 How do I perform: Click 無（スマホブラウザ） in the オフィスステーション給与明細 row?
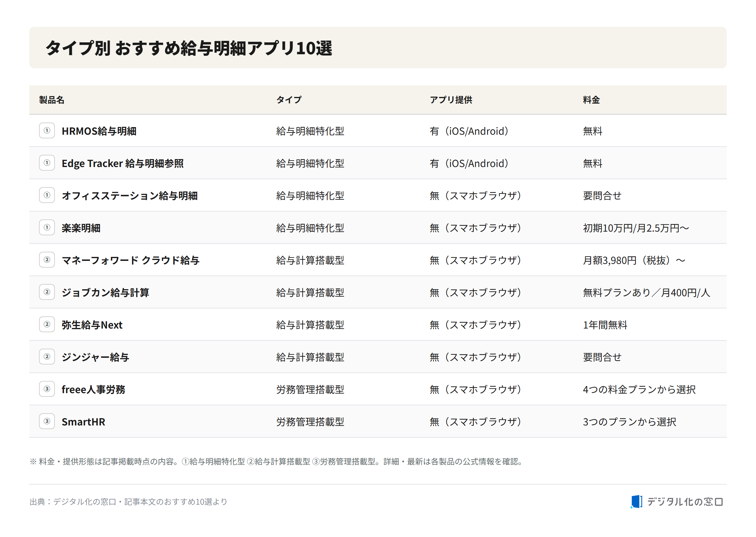pyautogui.click(x=476, y=196)
